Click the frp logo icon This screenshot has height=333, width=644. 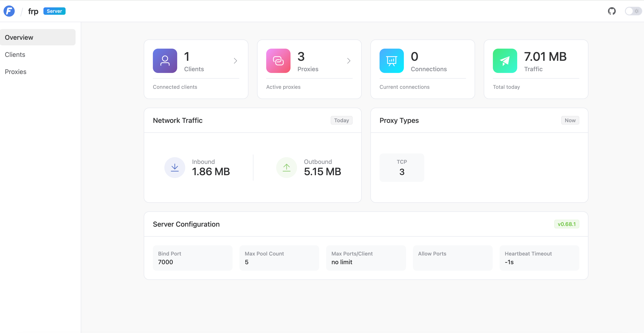pyautogui.click(x=9, y=11)
